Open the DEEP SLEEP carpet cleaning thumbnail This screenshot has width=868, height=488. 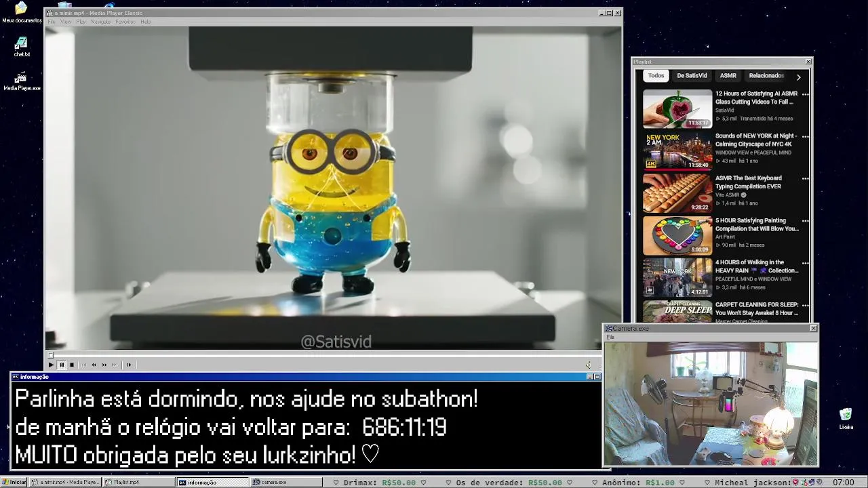point(677,312)
